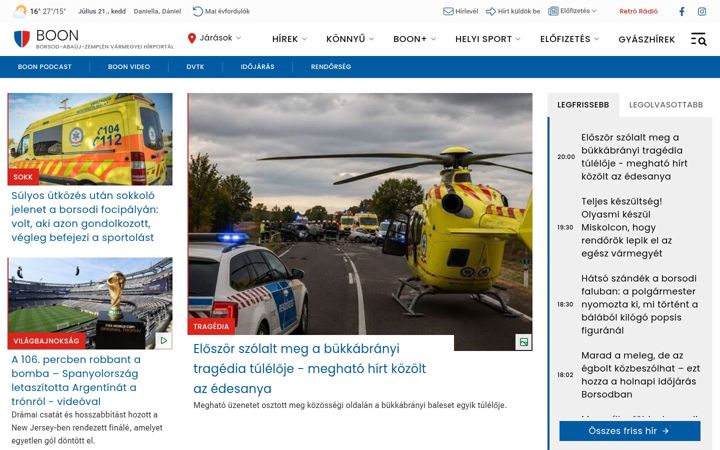This screenshot has width=720, height=450.
Task: Expand the HELYI SPORT menu chevron
Action: pyautogui.click(x=518, y=39)
